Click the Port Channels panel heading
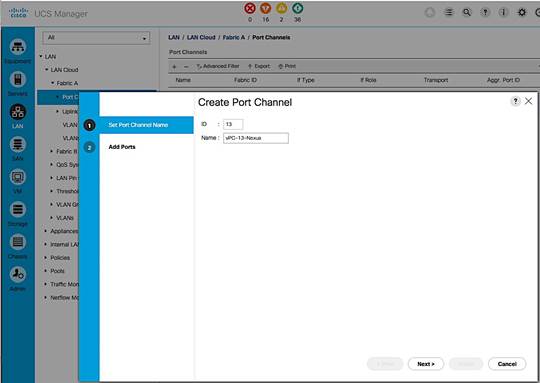The width and height of the screenshot is (540, 383). tap(188, 52)
